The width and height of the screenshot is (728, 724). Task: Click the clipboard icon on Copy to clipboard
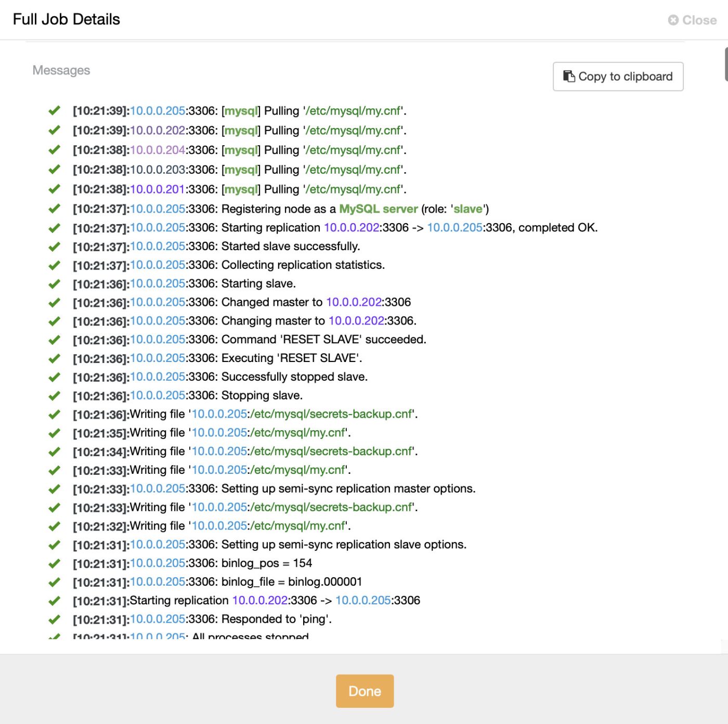569,76
